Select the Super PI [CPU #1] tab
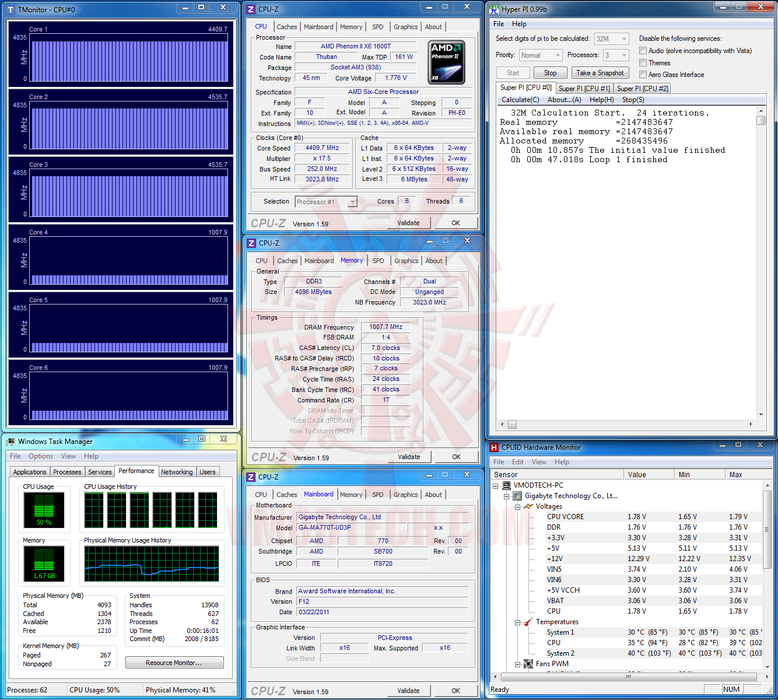The image size is (778, 700). coord(584,88)
